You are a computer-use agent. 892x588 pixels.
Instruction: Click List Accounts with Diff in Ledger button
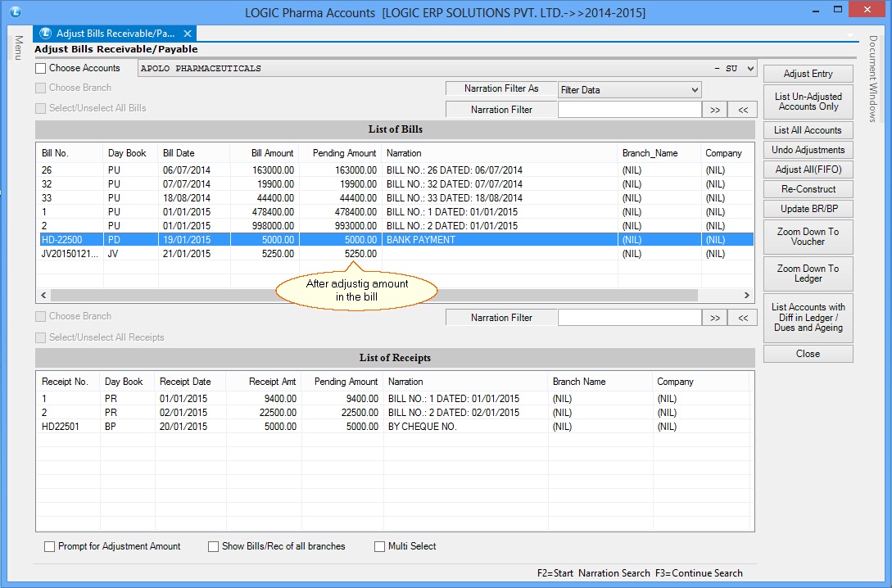(x=808, y=317)
